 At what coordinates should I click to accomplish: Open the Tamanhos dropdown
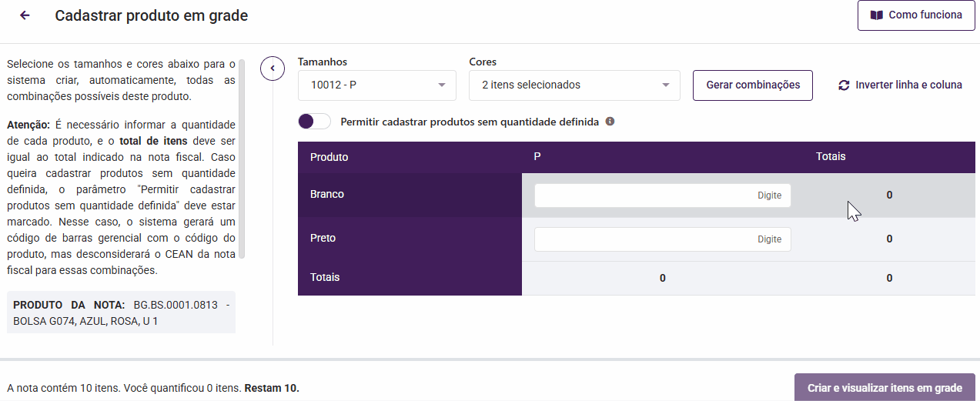[x=376, y=85]
